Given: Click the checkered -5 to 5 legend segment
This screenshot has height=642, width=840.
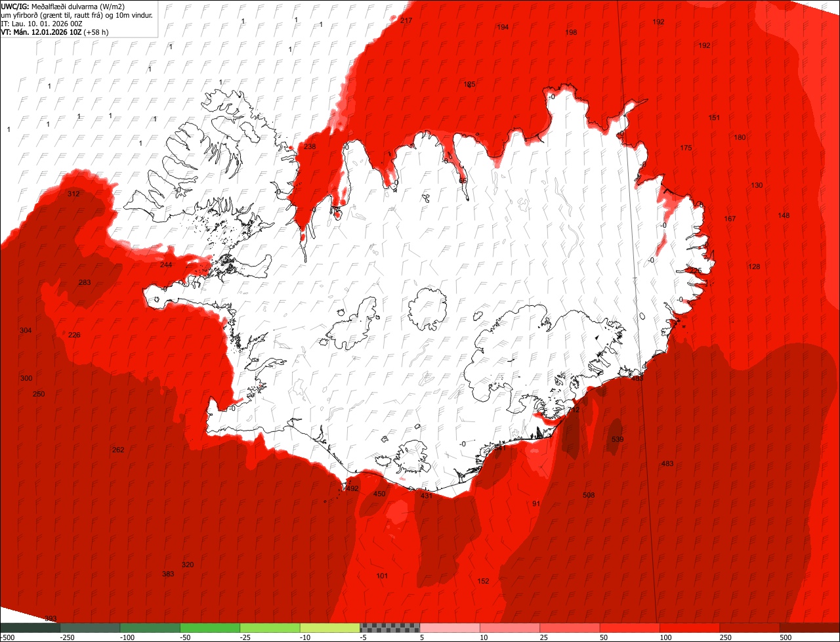Looking at the screenshot, I should (x=390, y=628).
